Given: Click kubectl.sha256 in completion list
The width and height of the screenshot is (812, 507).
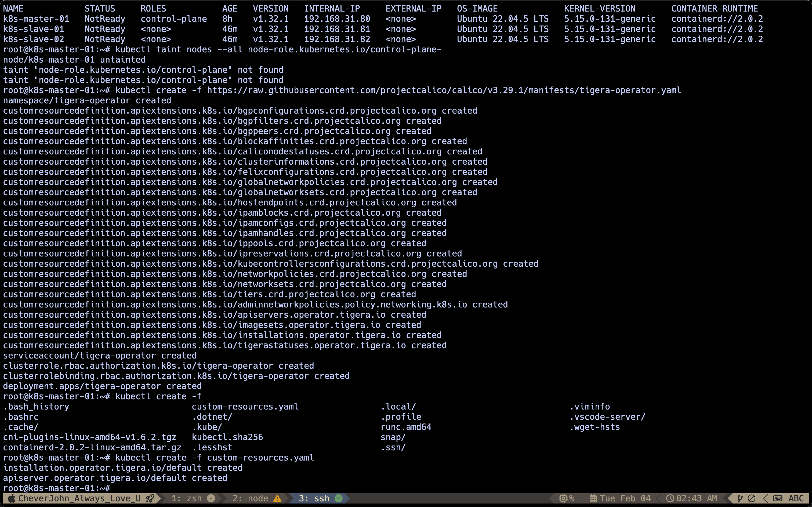Looking at the screenshot, I should coord(227,437).
